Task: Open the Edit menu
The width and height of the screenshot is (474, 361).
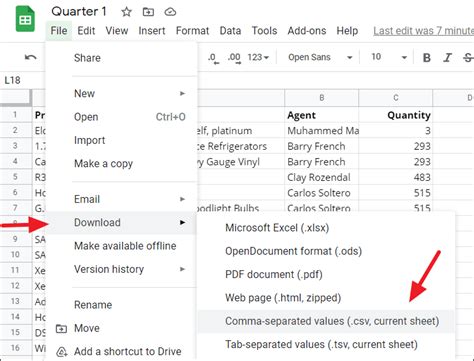Action: point(86,31)
